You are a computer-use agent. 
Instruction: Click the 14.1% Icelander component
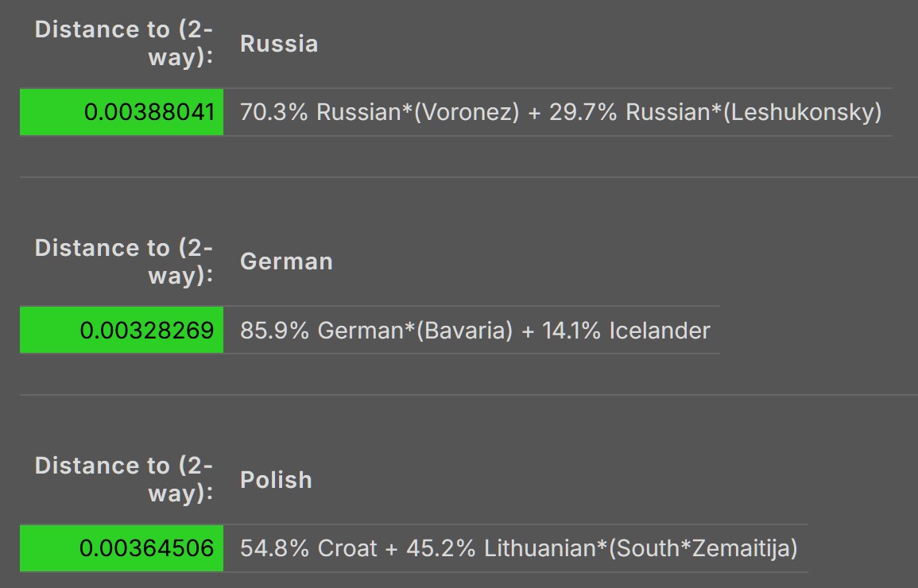coord(626,331)
